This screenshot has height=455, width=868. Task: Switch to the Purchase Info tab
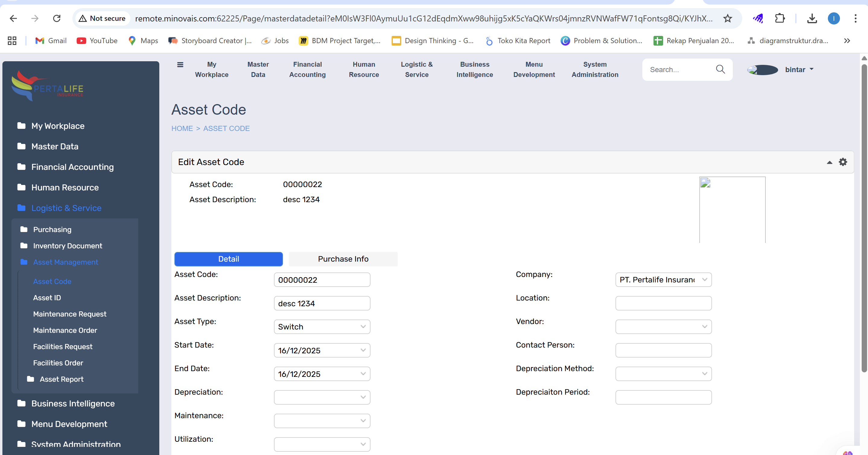(x=343, y=259)
